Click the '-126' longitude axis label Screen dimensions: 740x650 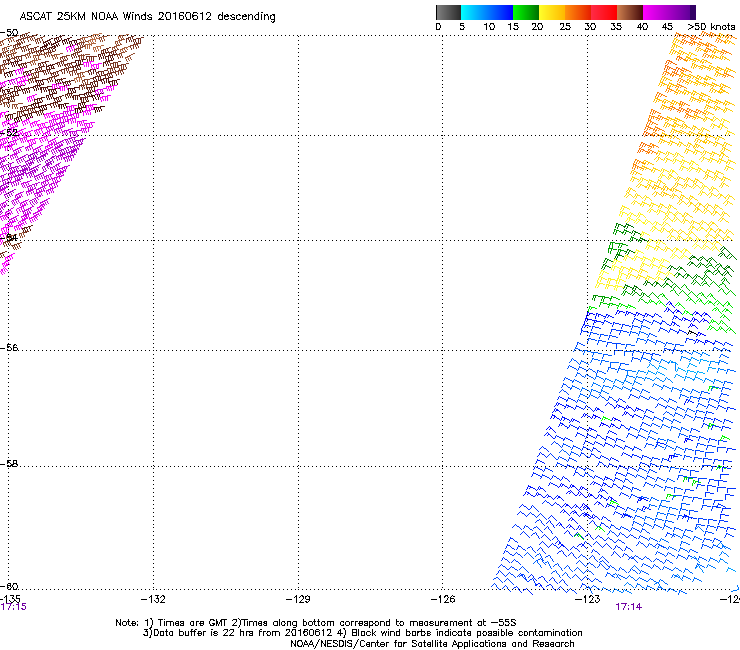[443, 599]
